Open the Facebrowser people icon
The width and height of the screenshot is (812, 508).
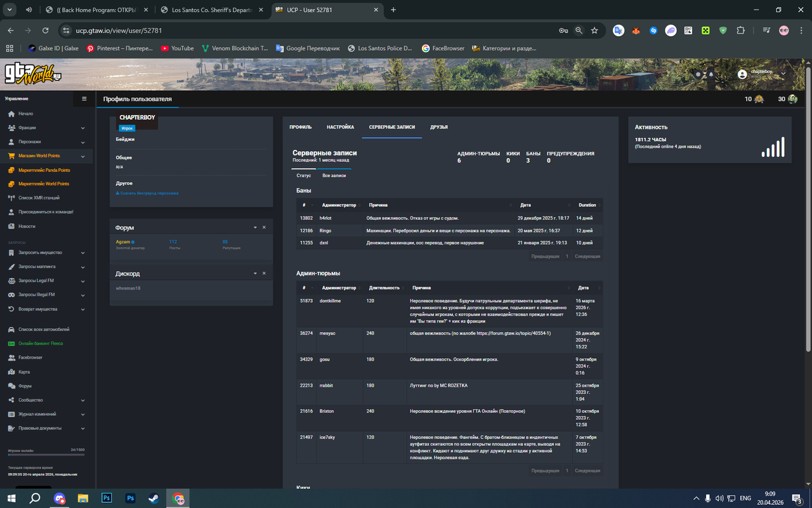[x=11, y=358]
